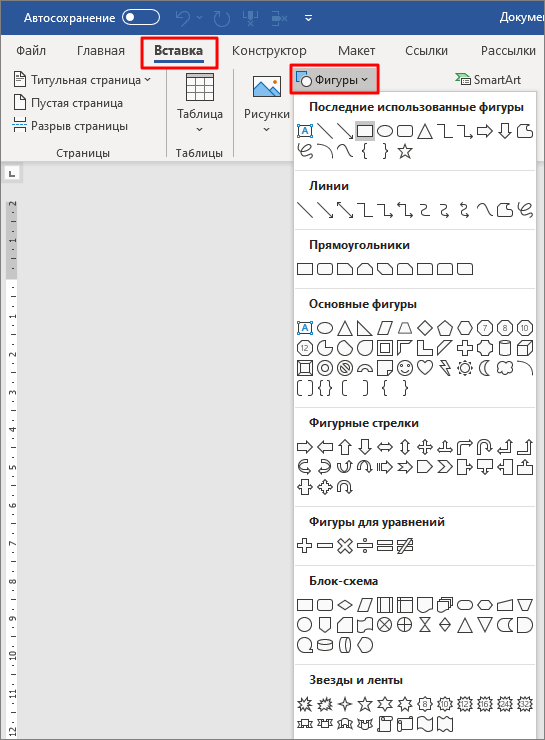Collapse the Фигуры dropdown button
This screenshot has height=740, width=545.
(335, 80)
